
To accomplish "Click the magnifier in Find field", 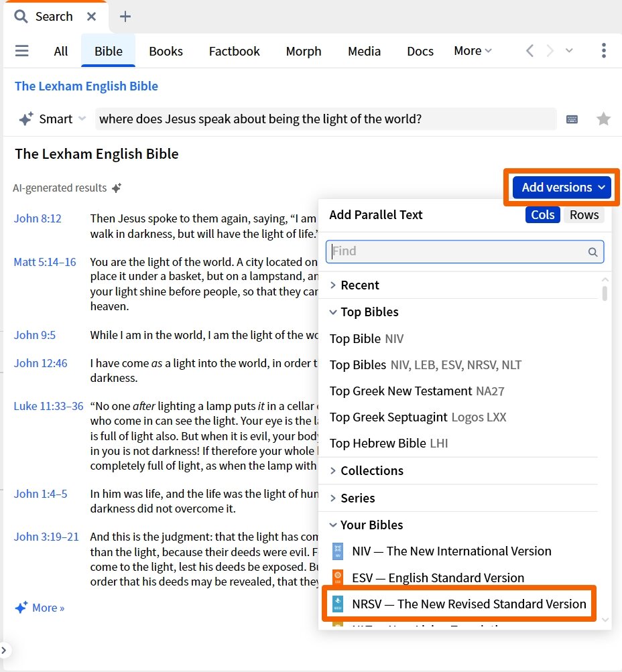I will click(x=593, y=252).
